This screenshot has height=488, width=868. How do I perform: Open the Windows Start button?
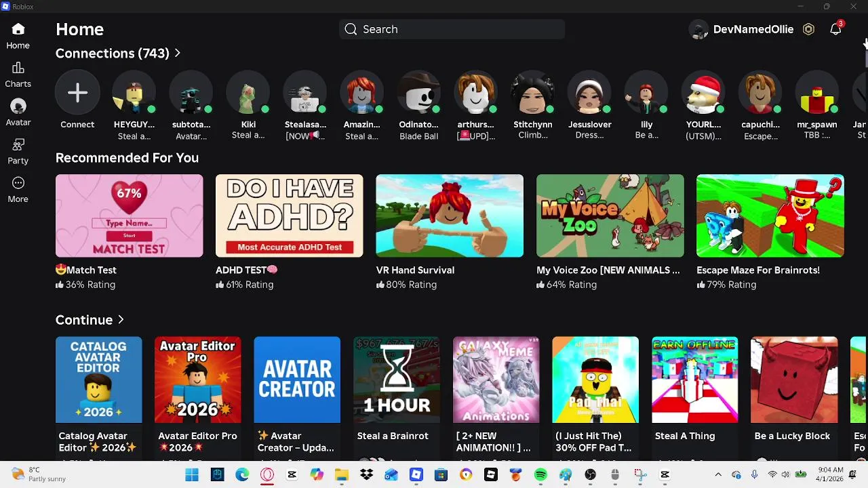(192, 474)
